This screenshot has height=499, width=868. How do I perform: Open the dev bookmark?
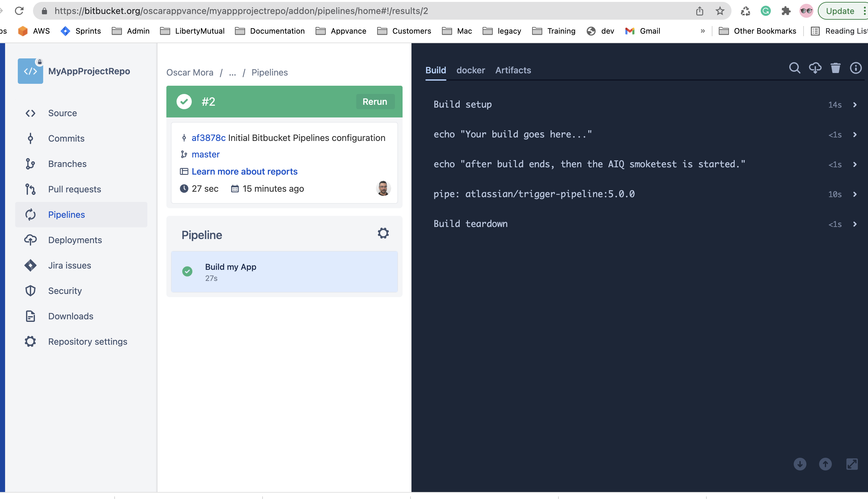pyautogui.click(x=600, y=31)
